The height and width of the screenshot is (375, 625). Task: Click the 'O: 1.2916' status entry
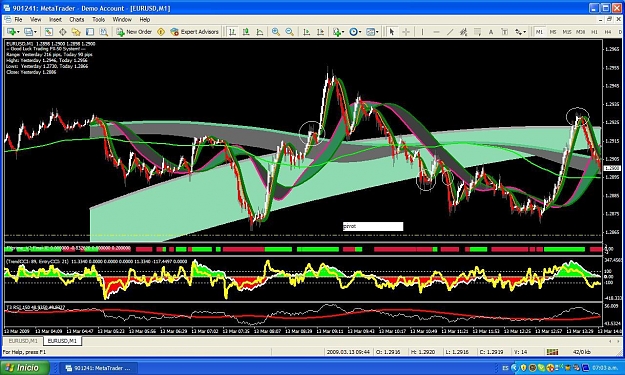coord(389,352)
